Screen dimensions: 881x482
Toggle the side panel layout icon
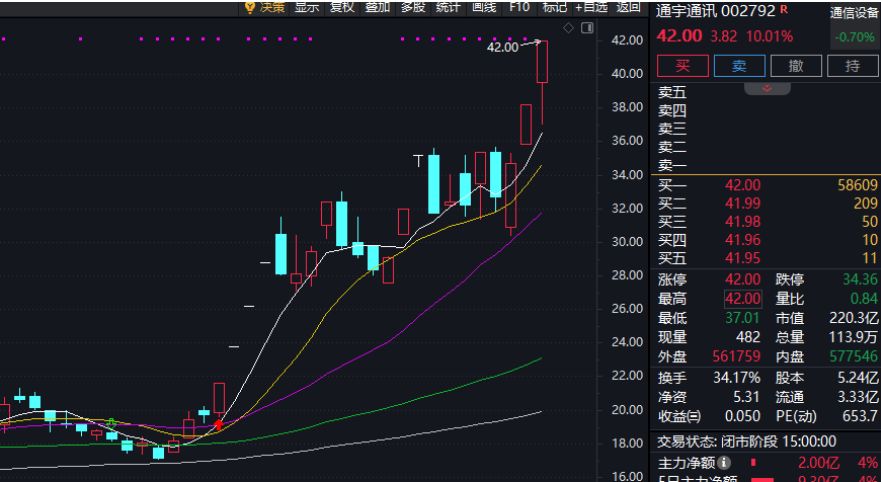point(587,28)
